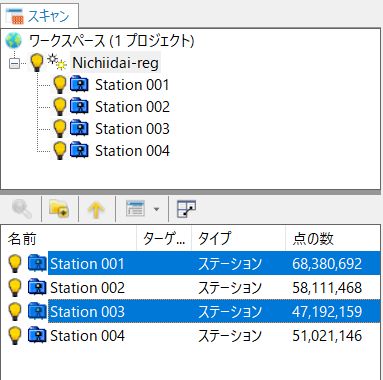The width and height of the screenshot is (383, 380).
Task: Click the new folder toolbar icon
Action: 59,209
